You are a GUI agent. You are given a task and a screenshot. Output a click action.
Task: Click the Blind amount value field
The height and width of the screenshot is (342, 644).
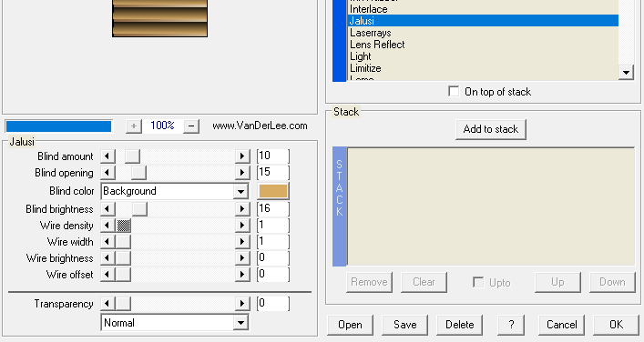coord(273,156)
